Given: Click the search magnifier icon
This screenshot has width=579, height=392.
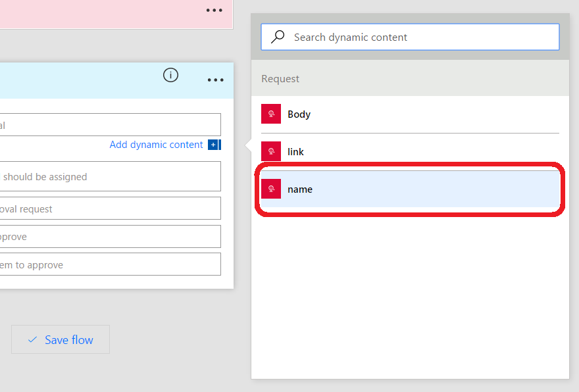Looking at the screenshot, I should pyautogui.click(x=276, y=36).
